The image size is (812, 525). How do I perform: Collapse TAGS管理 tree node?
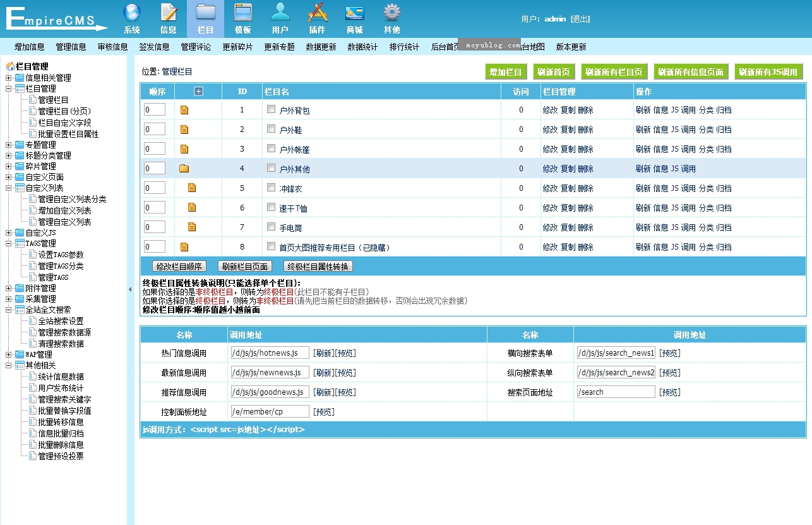tap(9, 243)
